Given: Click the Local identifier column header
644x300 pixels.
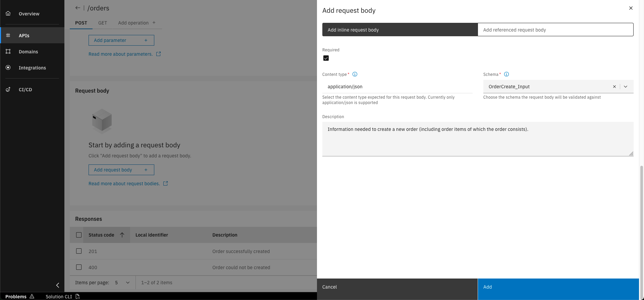Looking at the screenshot, I should pos(152,235).
